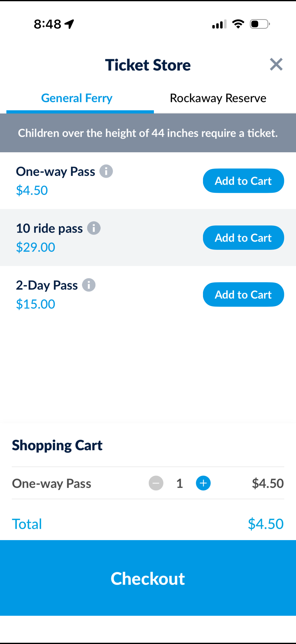Tap the Shopping Cart heading
Viewport: 296px width, 644px height.
pos(57,446)
